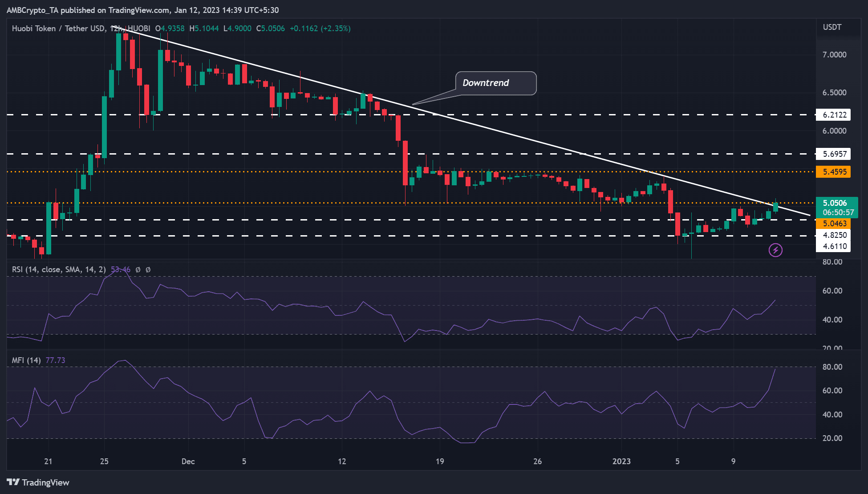Click the high value H5.1044

tap(204, 29)
